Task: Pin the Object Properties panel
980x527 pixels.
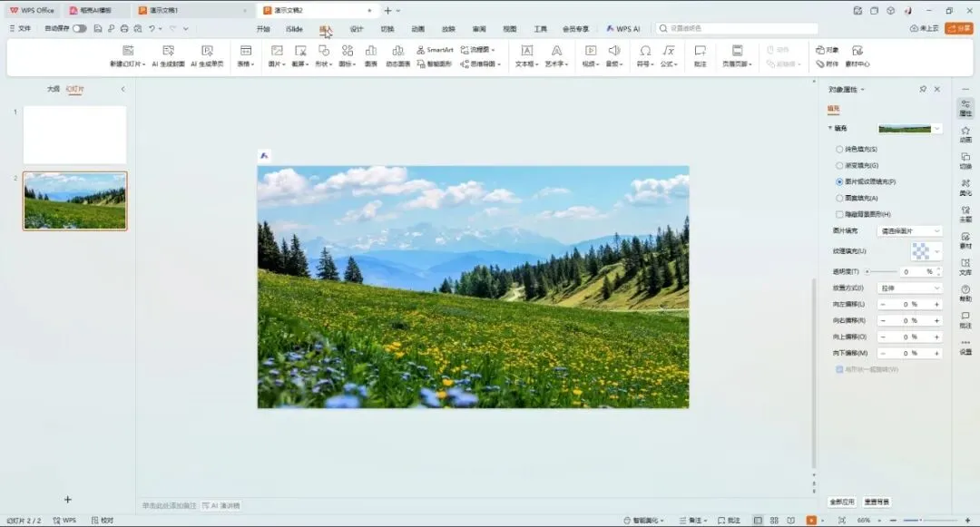Action: click(923, 89)
